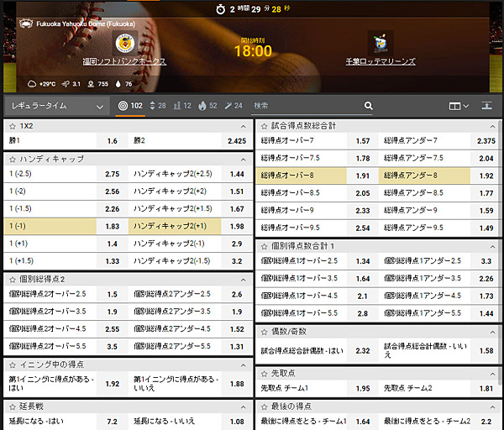Star the 試合得点数総合計 market
The height and width of the screenshot is (430, 504).
tap(265, 126)
